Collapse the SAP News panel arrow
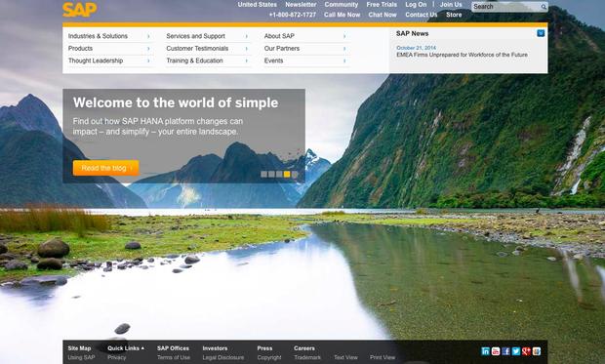Screen dimensions: 605x364 (541, 33)
